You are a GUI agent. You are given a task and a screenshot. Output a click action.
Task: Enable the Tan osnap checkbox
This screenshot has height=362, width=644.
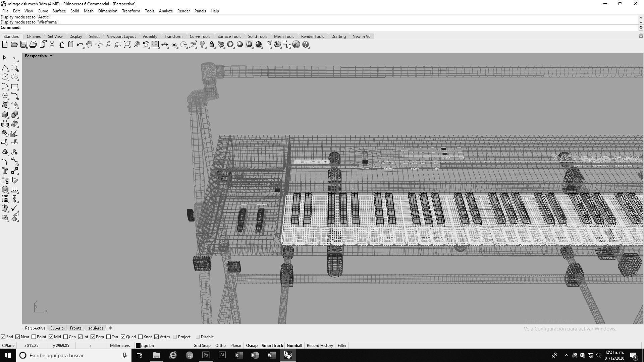tap(109, 337)
